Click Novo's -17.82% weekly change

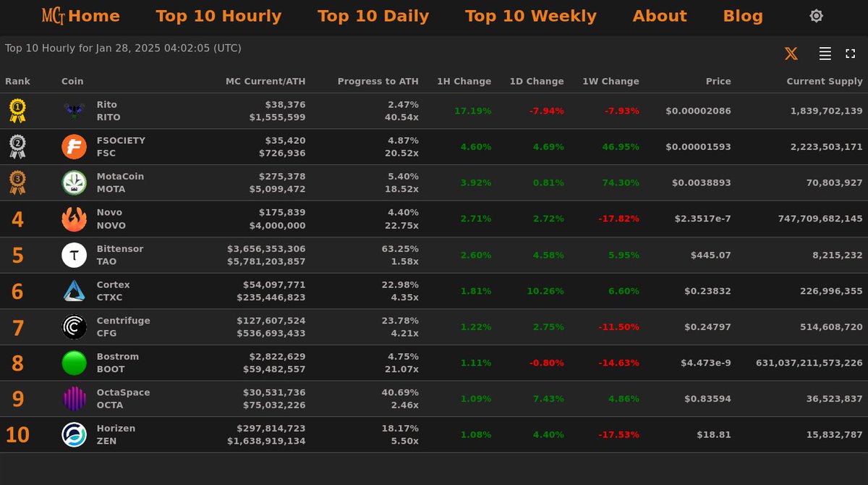[618, 219]
